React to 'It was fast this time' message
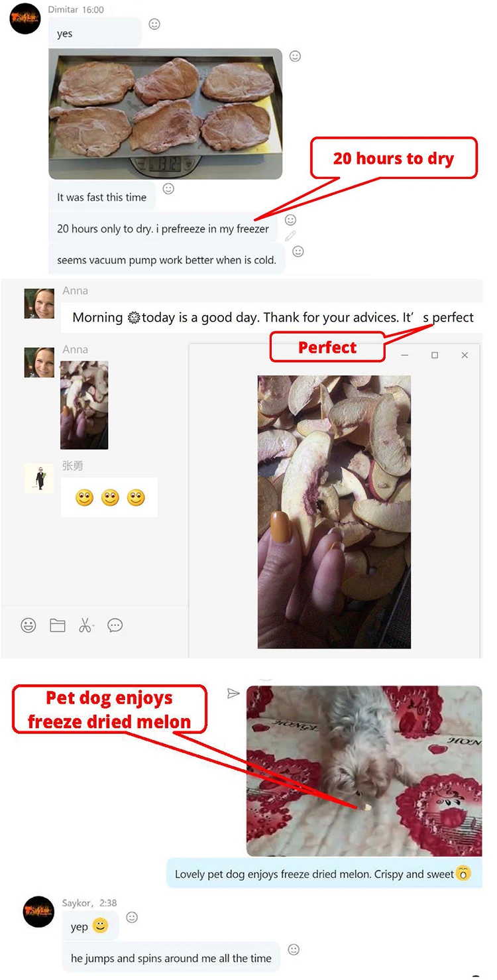Viewport: 497px width, 980px height. point(168,189)
